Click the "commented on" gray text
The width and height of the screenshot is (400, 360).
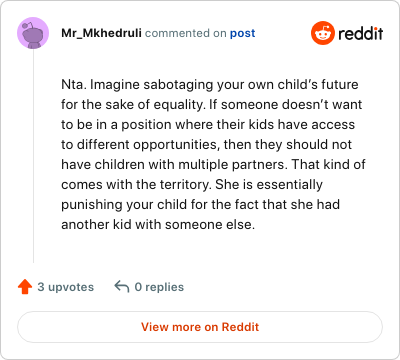tap(186, 33)
